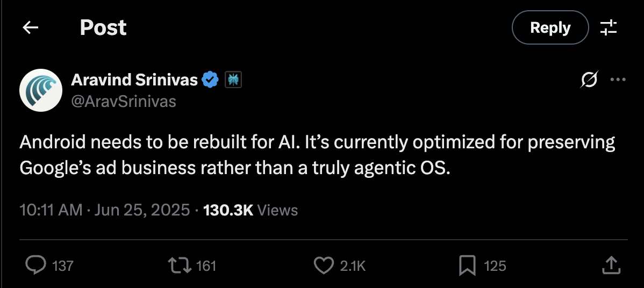Image resolution: width=644 pixels, height=288 pixels.
Task: Open the reading view settings icon
Action: pyautogui.click(x=609, y=28)
